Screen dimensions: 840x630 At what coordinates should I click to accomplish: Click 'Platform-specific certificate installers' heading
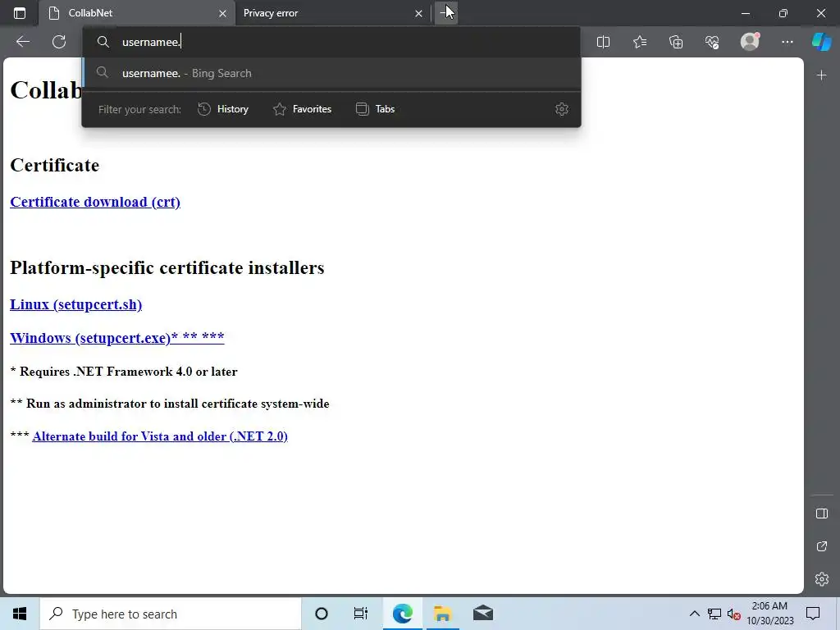pyautogui.click(x=167, y=267)
